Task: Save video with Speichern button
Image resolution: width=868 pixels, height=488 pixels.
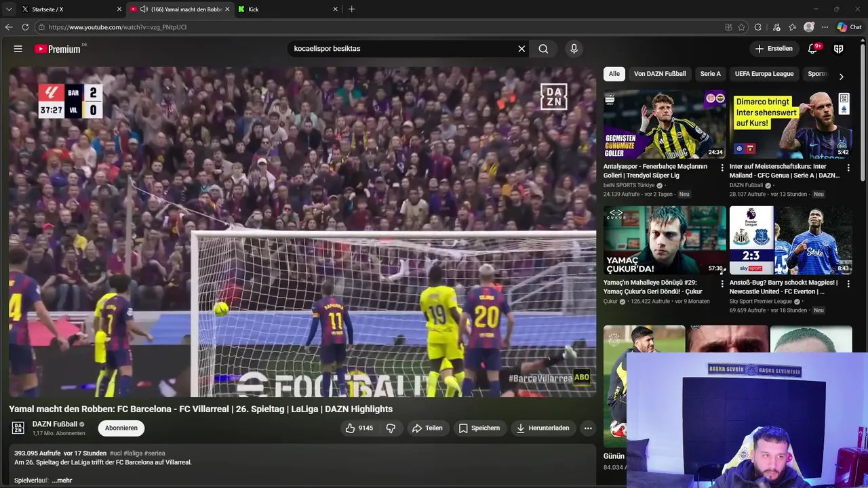Action: pyautogui.click(x=479, y=428)
